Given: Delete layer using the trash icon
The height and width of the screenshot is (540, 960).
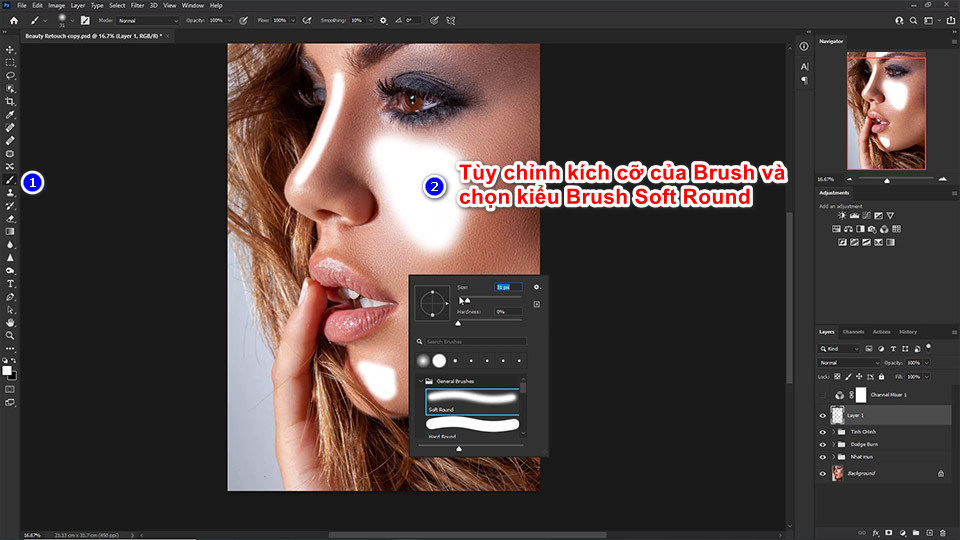Looking at the screenshot, I should [943, 533].
